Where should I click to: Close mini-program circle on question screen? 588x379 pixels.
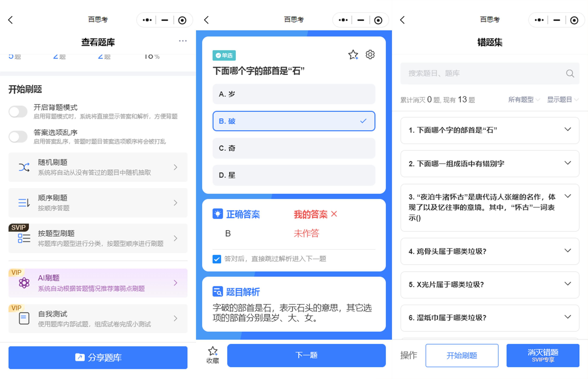(x=378, y=20)
